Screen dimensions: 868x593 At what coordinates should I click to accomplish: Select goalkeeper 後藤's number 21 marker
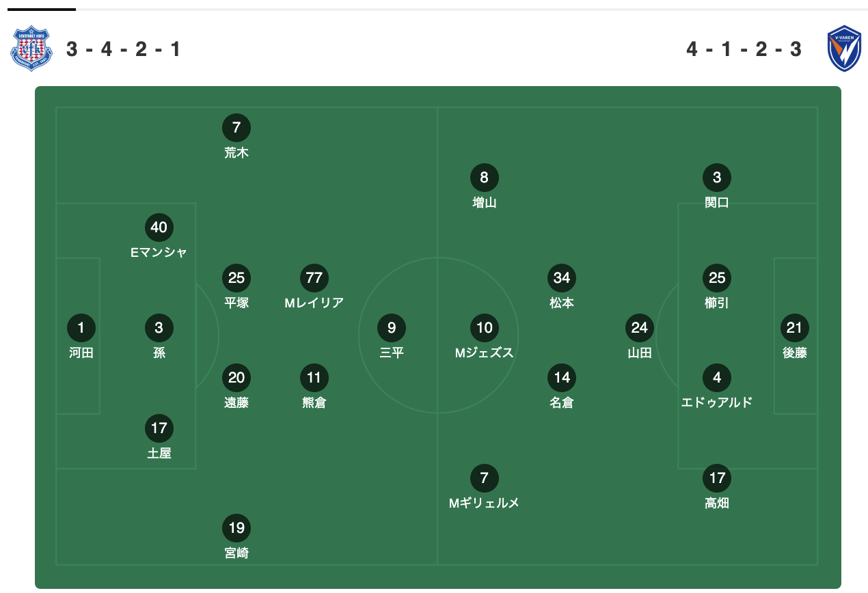tap(795, 328)
